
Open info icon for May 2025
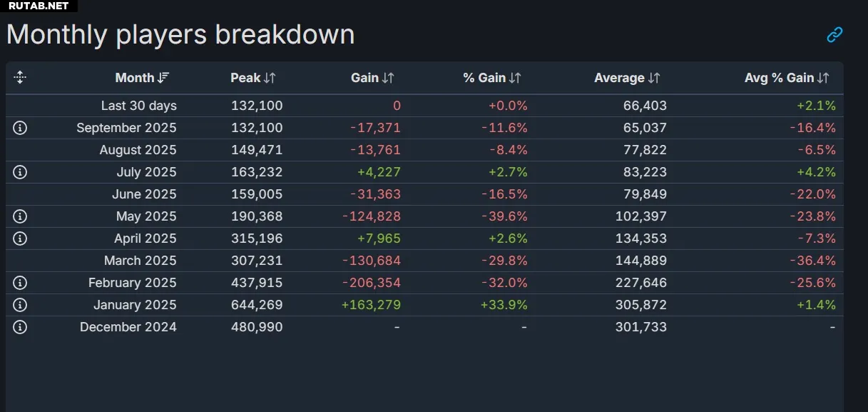(x=20, y=216)
